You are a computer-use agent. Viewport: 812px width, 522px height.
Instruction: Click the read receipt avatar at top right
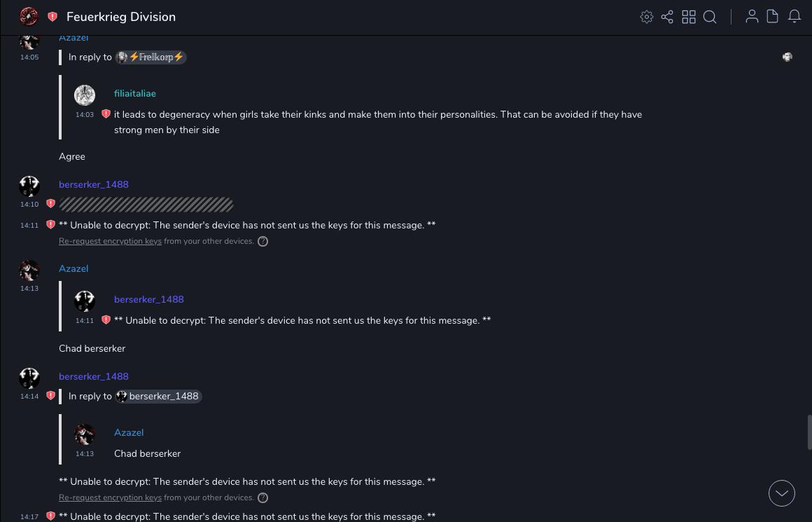[x=787, y=57]
